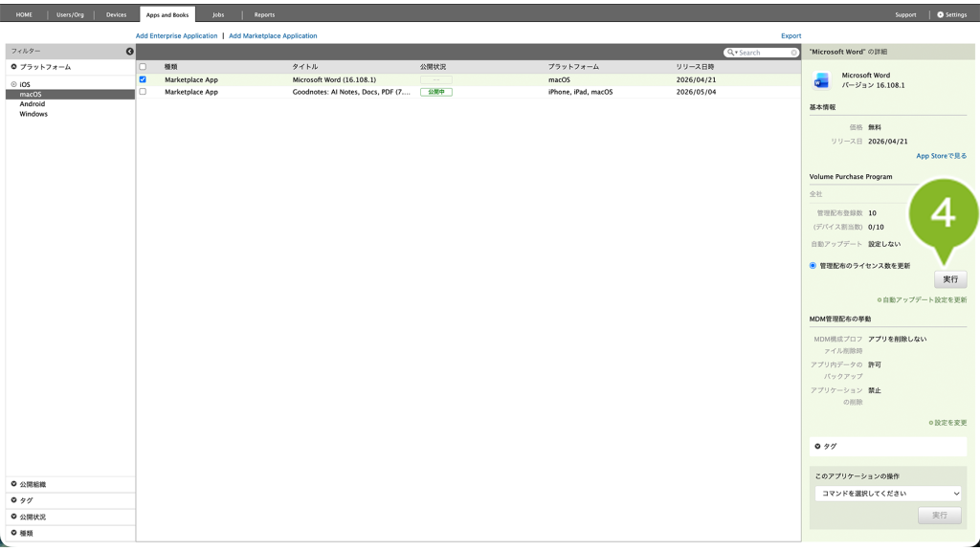Click 実行 button under application operations
This screenshot has width=980, height=551.
pyautogui.click(x=940, y=516)
